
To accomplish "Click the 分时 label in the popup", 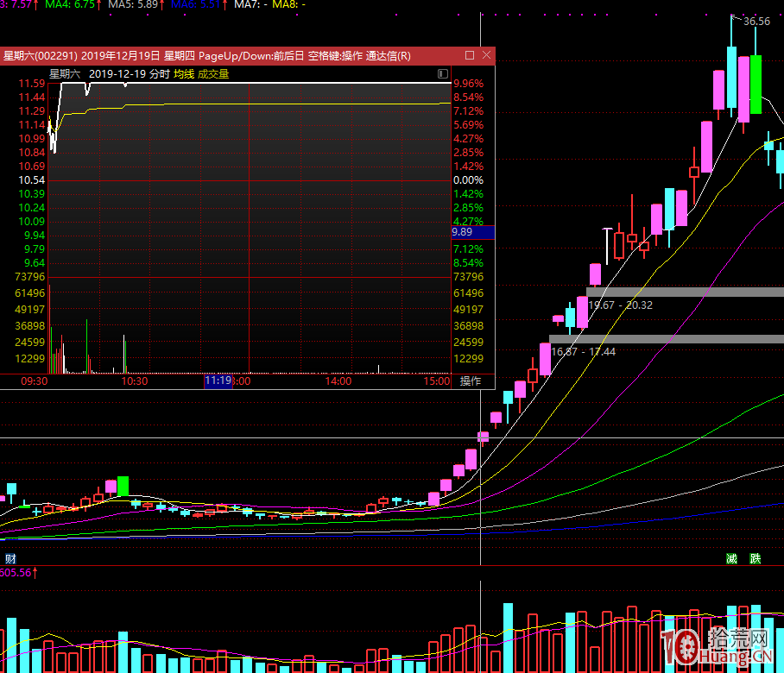I will [159, 74].
